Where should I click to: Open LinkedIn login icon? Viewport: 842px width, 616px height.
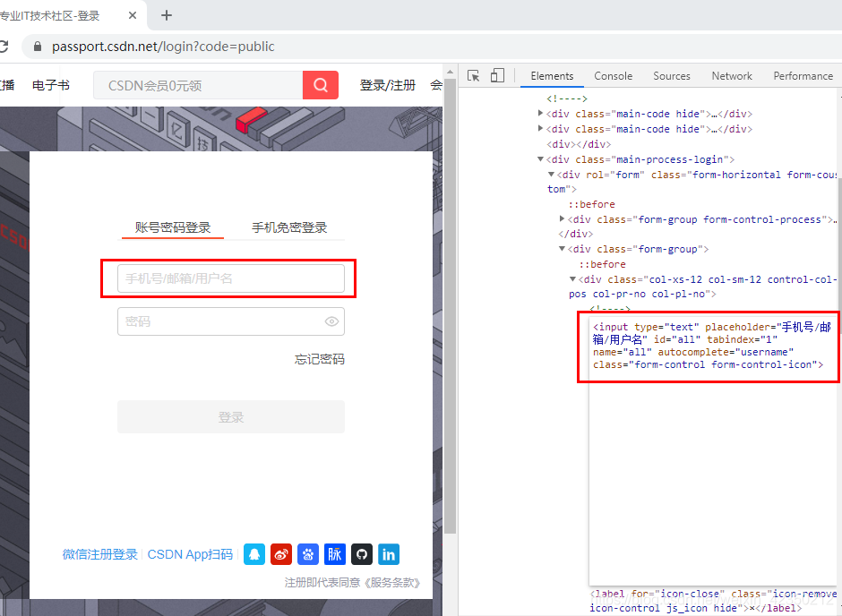388,554
